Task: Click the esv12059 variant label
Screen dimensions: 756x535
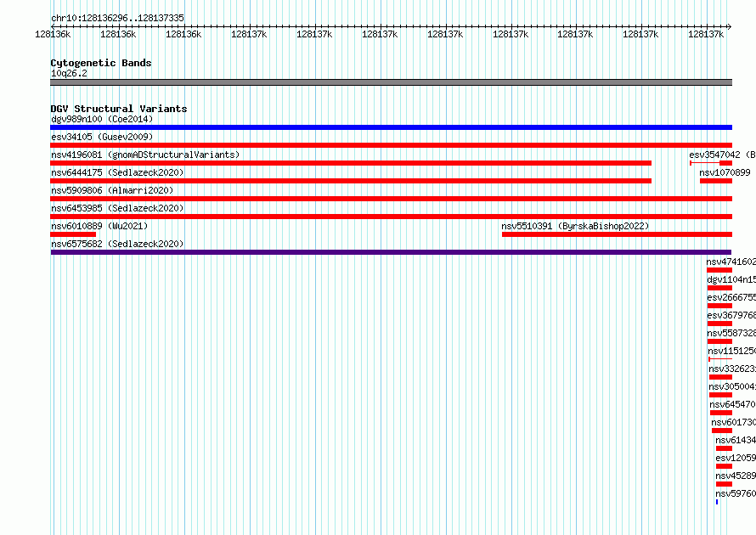Action: 736,458
